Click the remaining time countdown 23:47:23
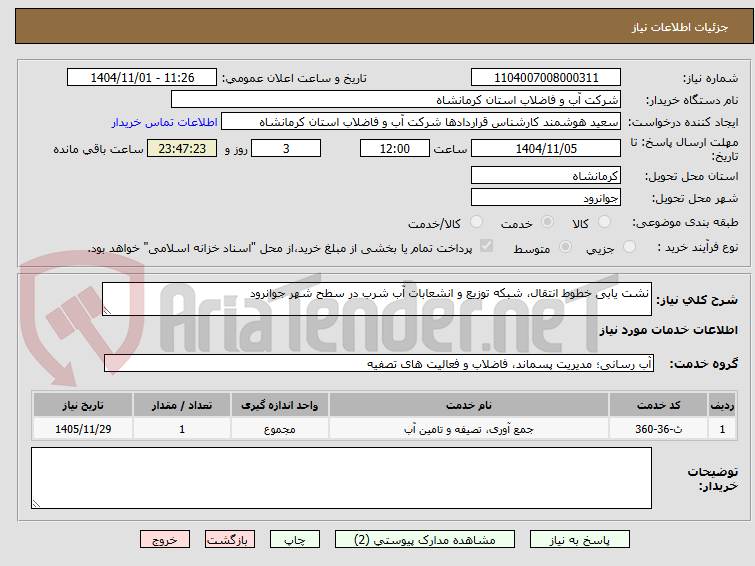Image resolution: width=755 pixels, height=566 pixels. (x=182, y=148)
